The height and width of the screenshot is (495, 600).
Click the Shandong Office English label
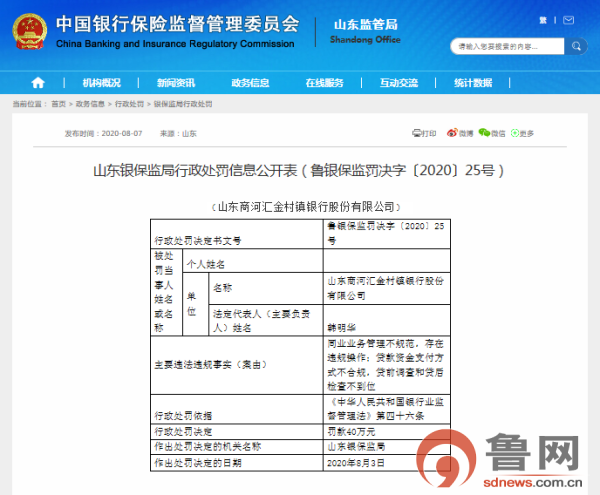365,40
